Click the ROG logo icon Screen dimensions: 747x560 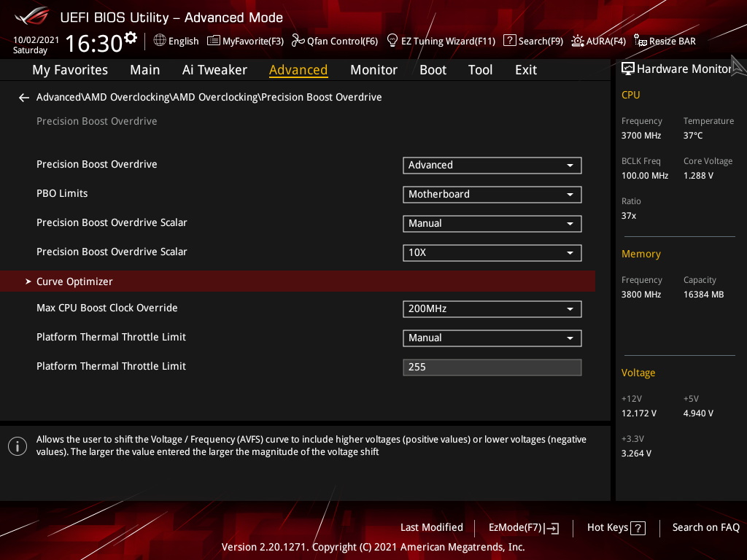31,17
